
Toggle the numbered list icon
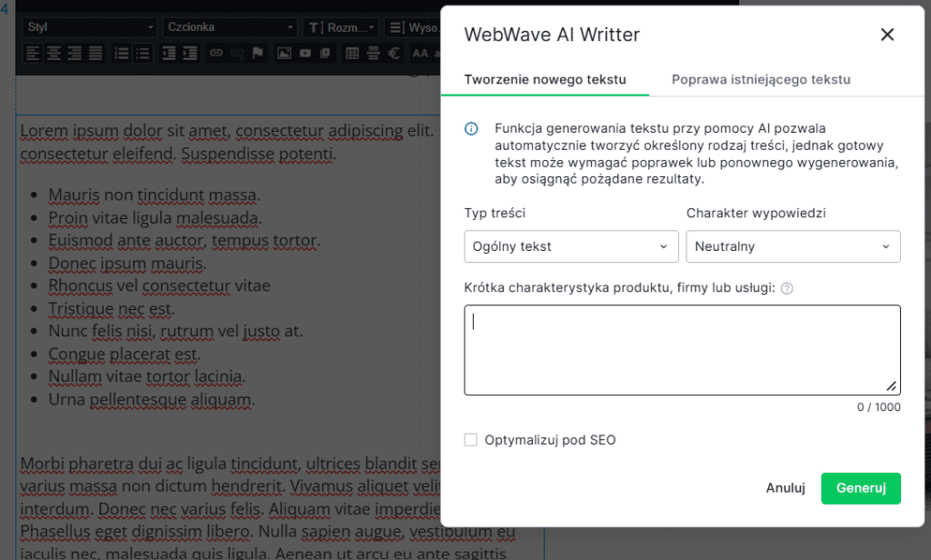(123, 53)
